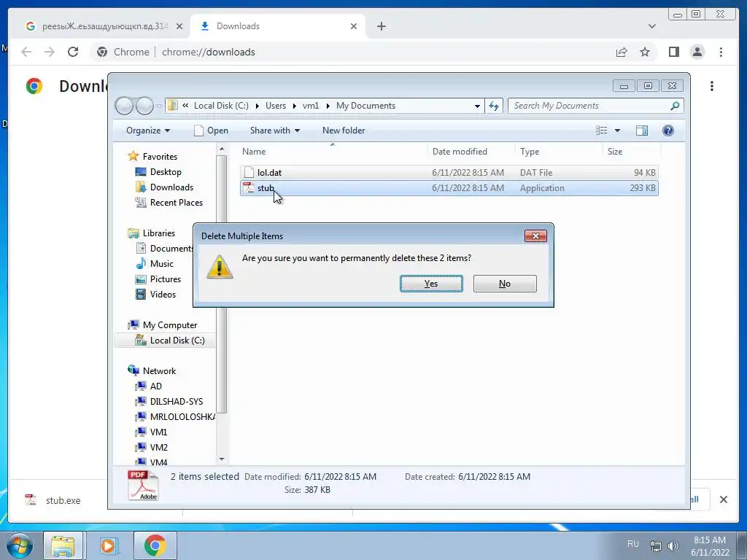
Task: Open Chrome profile avatar icon
Action: pos(697,52)
